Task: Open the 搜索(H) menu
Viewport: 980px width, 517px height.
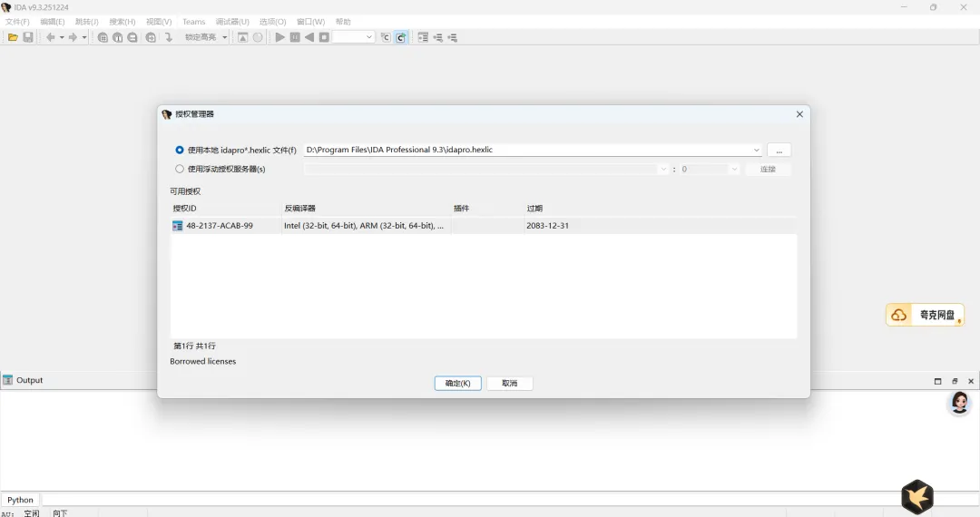Action: [x=122, y=22]
